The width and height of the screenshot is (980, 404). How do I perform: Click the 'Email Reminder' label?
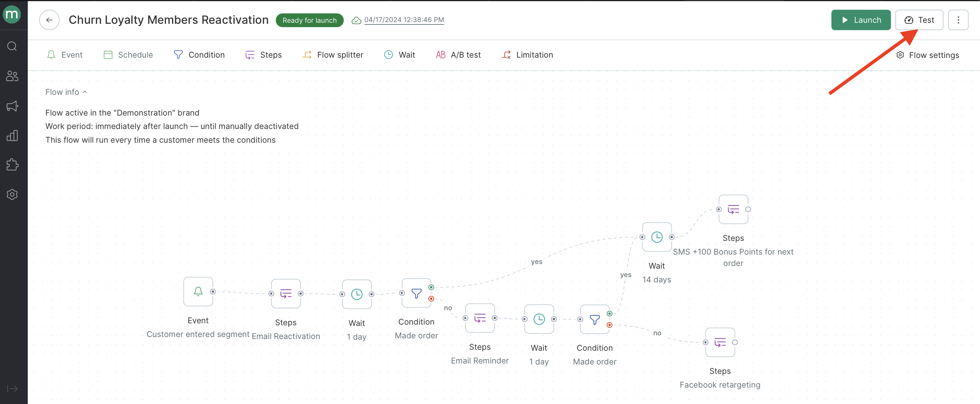[x=480, y=360]
